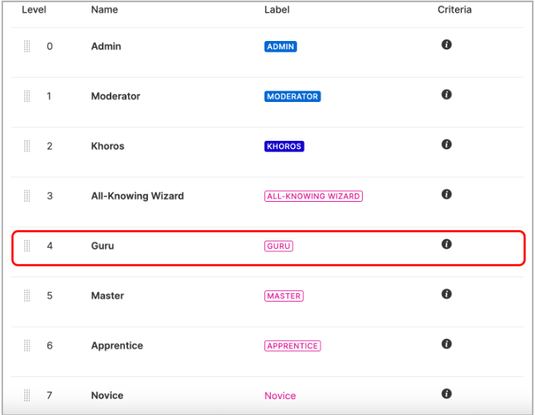Show Novice rank criteria info icon
535x415 pixels.
click(x=446, y=393)
